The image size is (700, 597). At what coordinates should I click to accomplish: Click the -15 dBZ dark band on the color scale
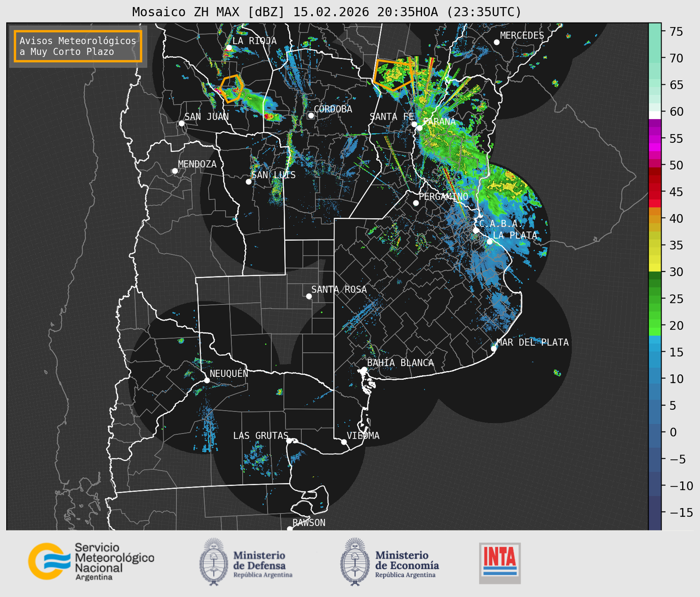click(x=655, y=512)
